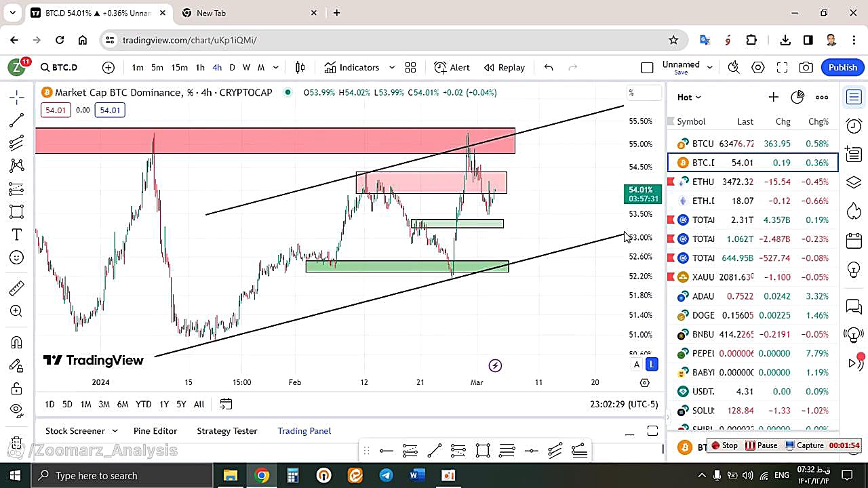Open the quick search icon
868x488 pixels.
click(x=733, y=67)
